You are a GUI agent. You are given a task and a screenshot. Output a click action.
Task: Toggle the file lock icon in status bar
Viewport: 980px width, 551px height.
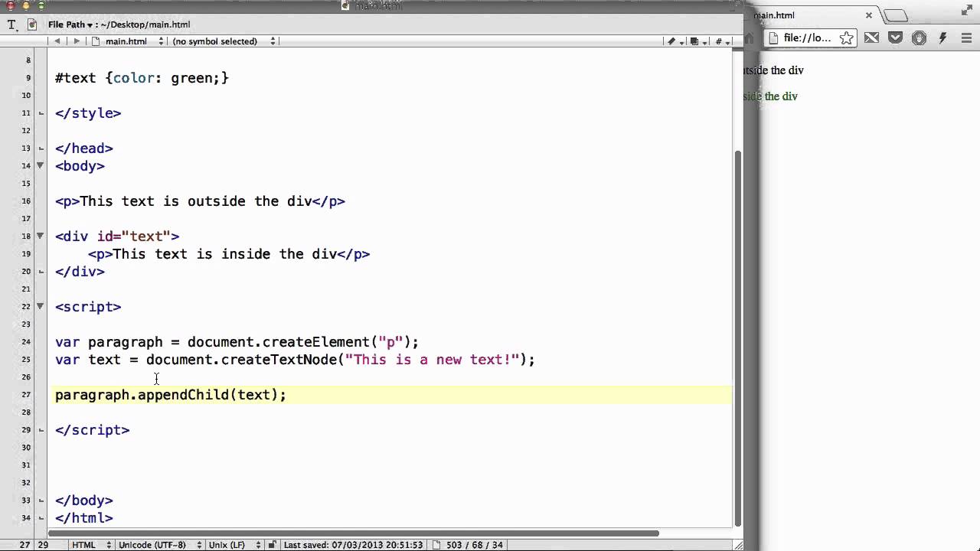(271, 545)
